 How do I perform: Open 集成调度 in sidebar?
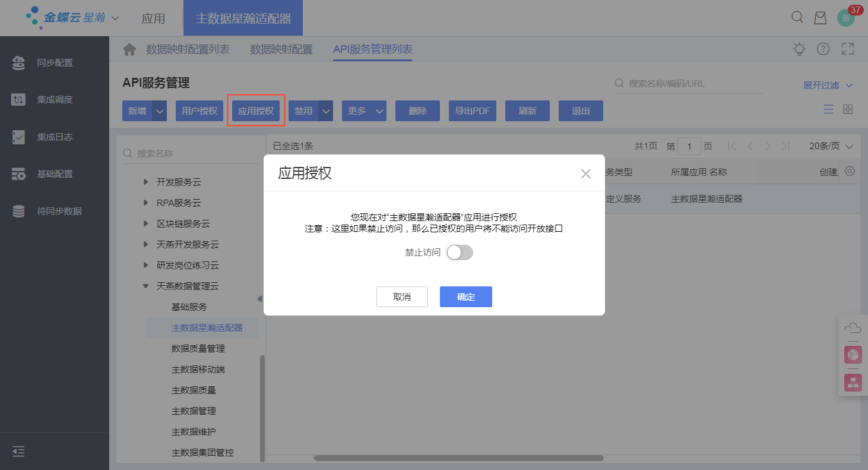pyautogui.click(x=55, y=99)
